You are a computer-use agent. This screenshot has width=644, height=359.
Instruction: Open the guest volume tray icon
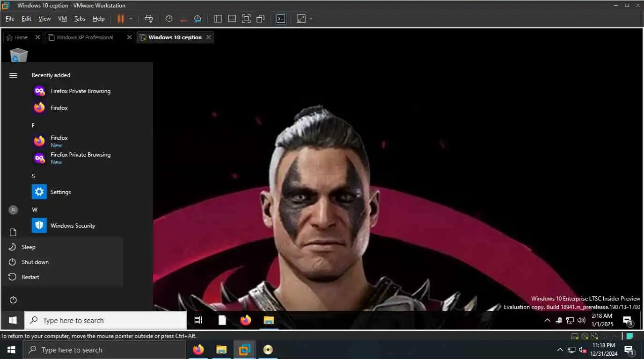[581, 320]
